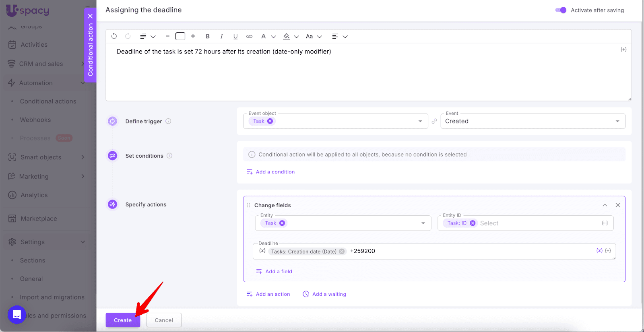The image size is (644, 332).
Task: Go to Analytics in the sidebar
Action: coord(34,195)
